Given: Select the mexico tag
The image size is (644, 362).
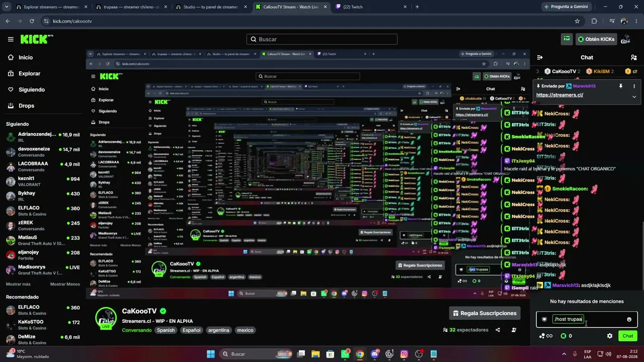Looking at the screenshot, I should pyautogui.click(x=245, y=330).
